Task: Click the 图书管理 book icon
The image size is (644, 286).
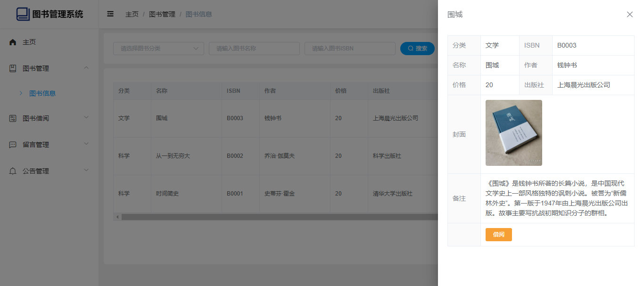Action: pyautogui.click(x=13, y=69)
